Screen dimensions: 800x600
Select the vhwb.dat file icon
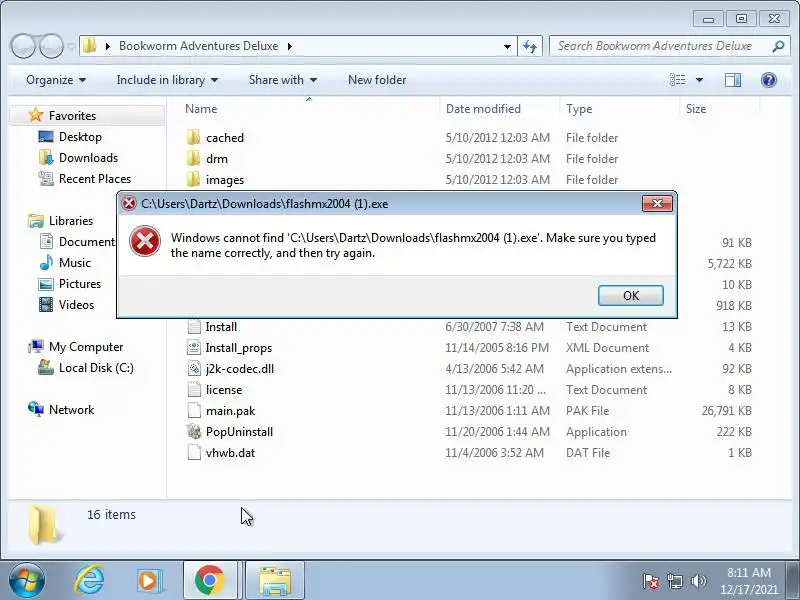[x=194, y=452]
